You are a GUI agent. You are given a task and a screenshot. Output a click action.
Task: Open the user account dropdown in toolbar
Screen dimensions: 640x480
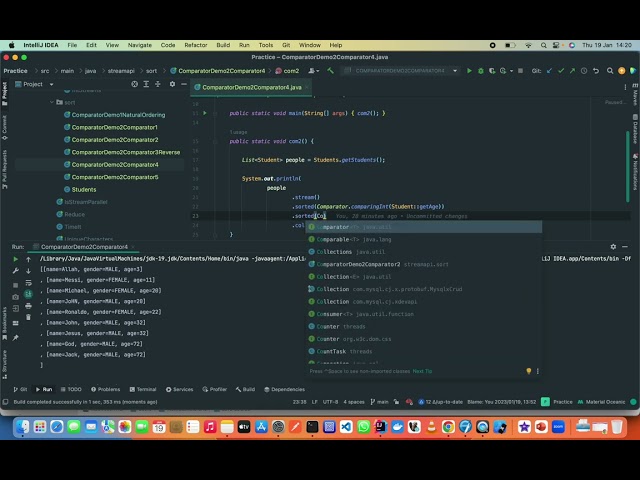(x=313, y=71)
